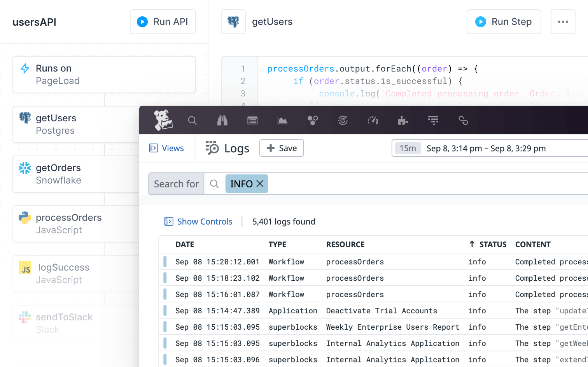Toggle the Show Controls panel
Viewport: 588px width, 367px height.
[198, 221]
